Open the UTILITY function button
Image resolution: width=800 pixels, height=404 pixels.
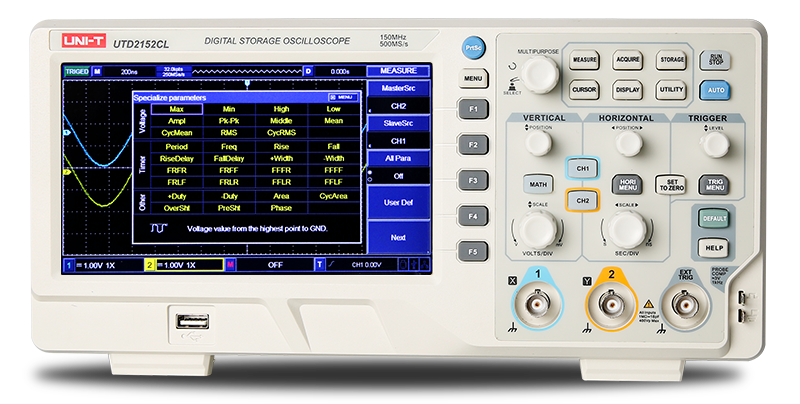click(x=671, y=90)
